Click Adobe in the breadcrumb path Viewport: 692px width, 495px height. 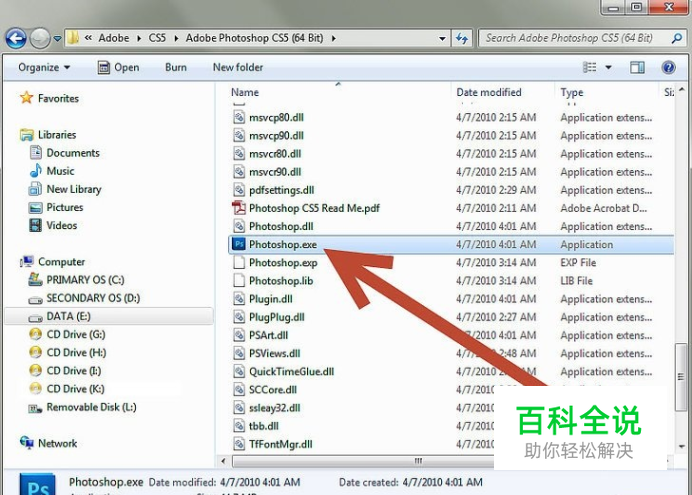click(x=114, y=38)
